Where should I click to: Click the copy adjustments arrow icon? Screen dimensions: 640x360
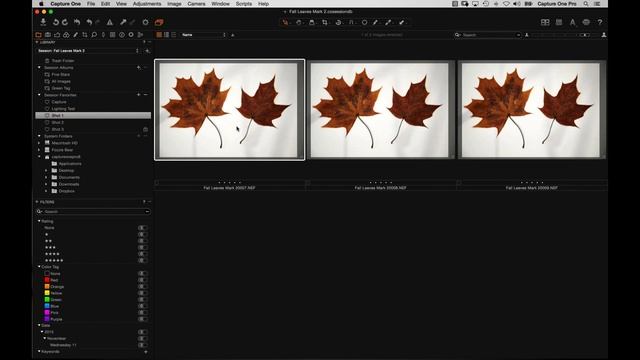click(123, 22)
